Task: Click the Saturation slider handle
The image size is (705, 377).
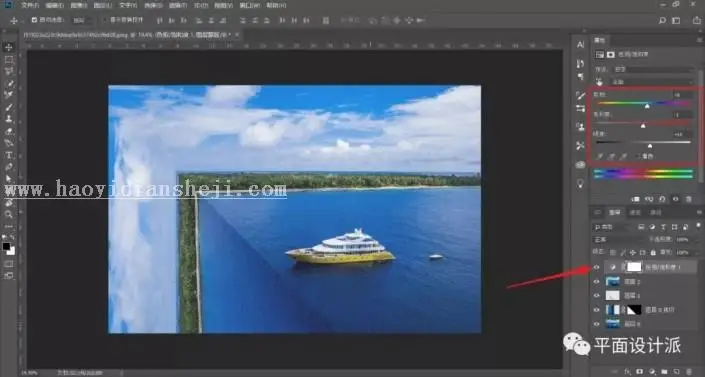Action: [643, 126]
